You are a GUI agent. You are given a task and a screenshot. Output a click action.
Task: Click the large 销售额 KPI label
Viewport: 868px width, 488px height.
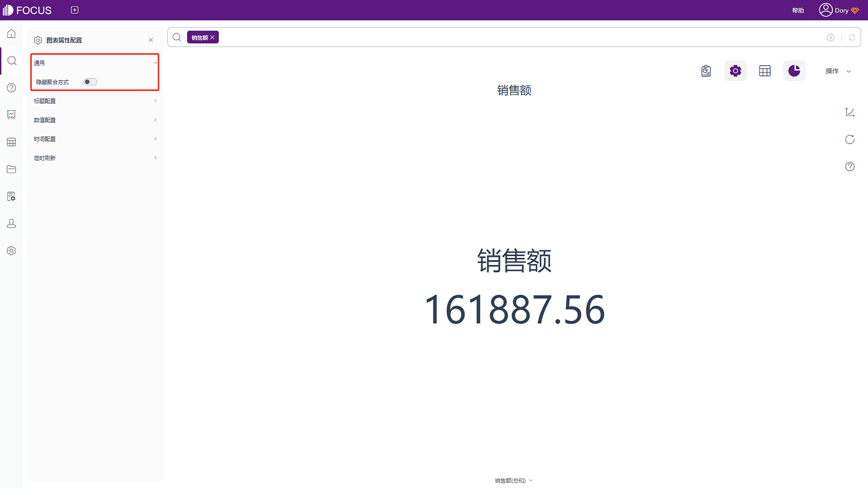coord(514,261)
